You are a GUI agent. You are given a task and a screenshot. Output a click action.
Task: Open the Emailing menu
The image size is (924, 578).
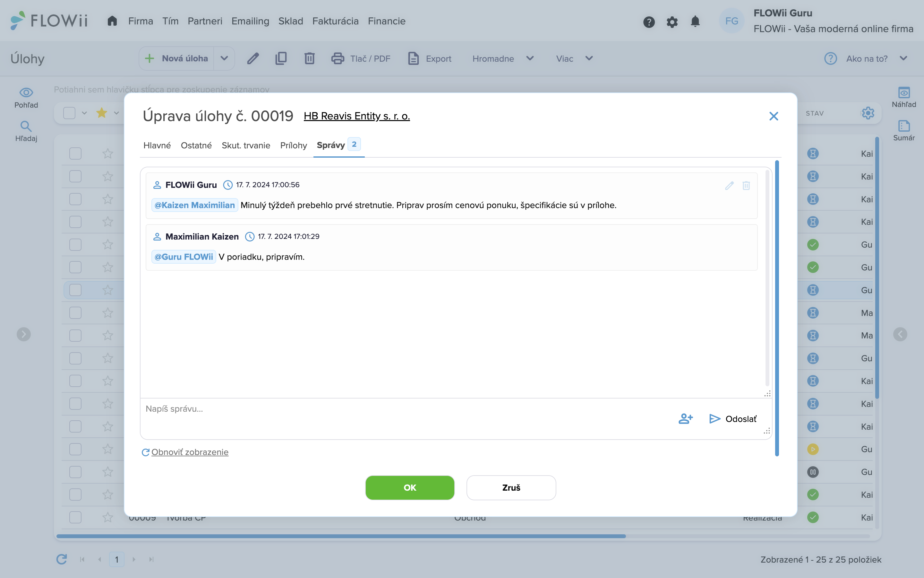pos(250,21)
